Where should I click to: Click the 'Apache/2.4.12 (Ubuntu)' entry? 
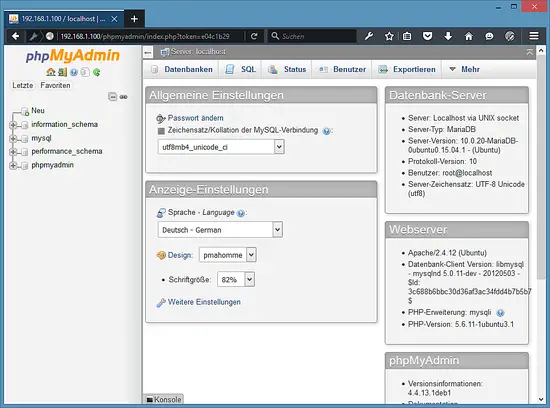coord(447,253)
